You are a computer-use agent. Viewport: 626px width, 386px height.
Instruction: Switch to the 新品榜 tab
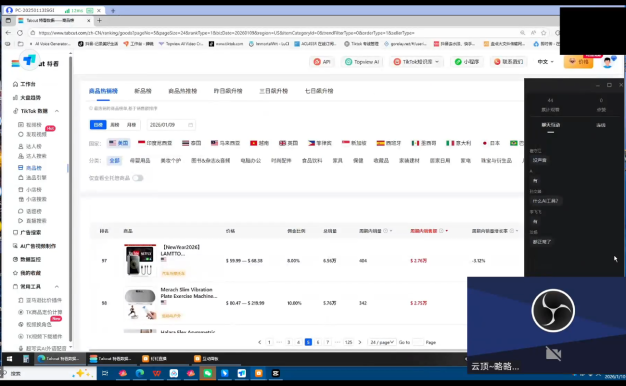pyautogui.click(x=143, y=91)
